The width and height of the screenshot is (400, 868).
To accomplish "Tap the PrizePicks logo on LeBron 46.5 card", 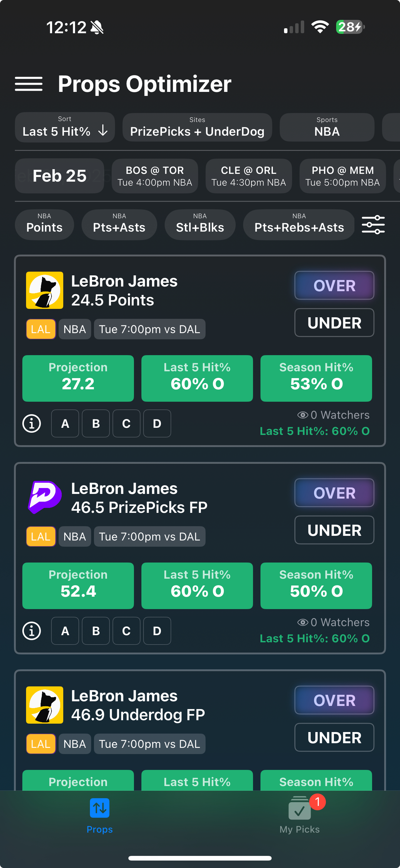I will point(45,497).
